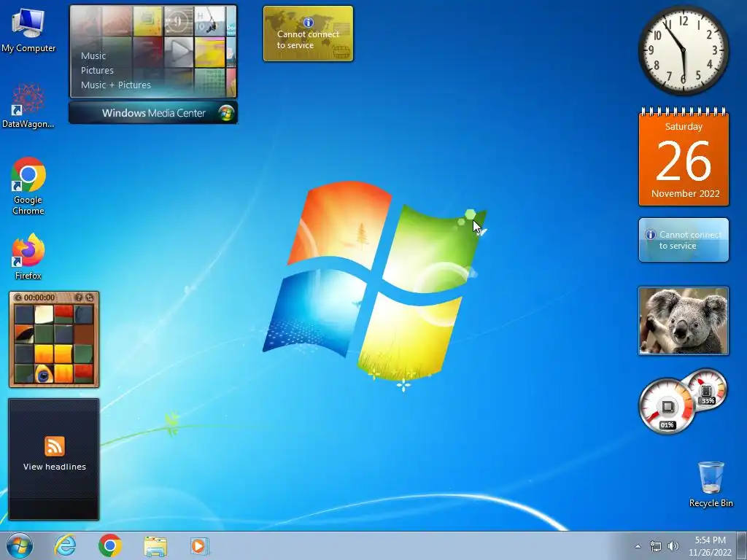Click the November 2022 text on calendar
The image size is (747, 560).
685,194
